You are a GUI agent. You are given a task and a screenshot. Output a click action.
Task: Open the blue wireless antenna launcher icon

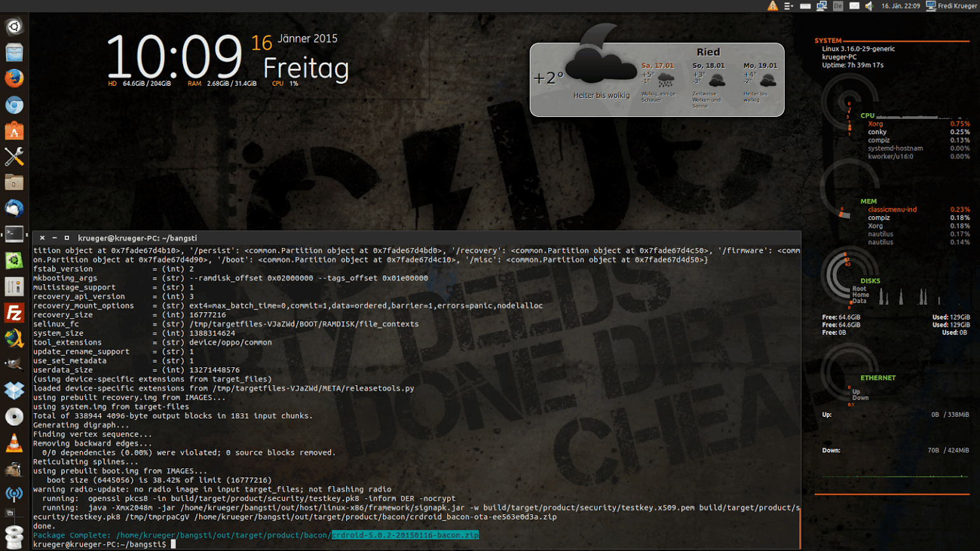point(14,494)
